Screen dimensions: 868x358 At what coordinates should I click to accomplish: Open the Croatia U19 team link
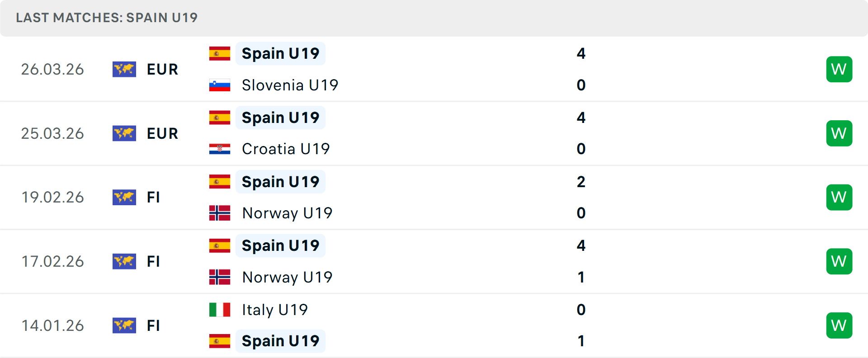(286, 149)
